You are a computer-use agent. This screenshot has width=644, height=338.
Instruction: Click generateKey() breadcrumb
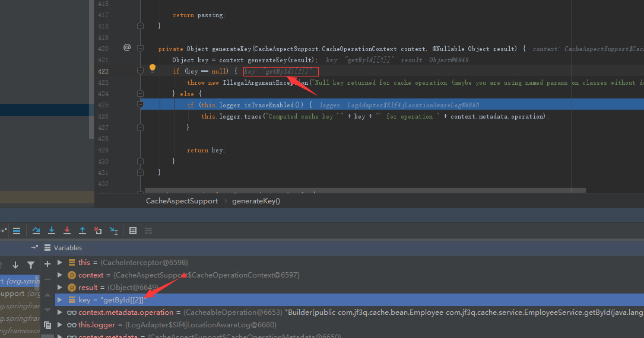(x=256, y=201)
